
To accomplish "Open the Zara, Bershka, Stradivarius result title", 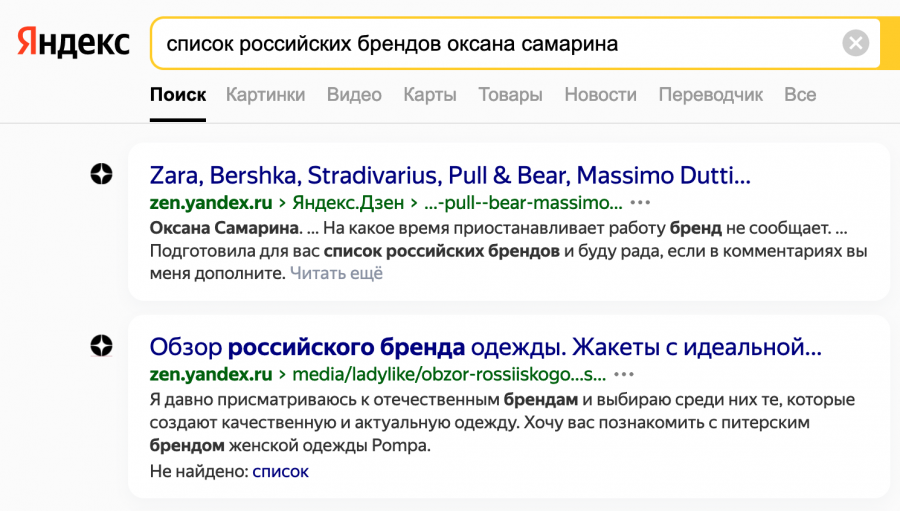I will (449, 176).
